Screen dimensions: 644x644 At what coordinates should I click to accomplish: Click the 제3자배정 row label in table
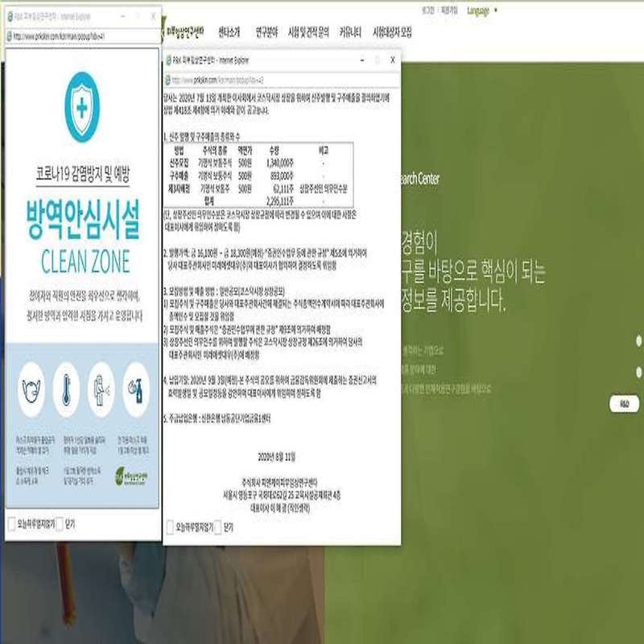pos(179,188)
